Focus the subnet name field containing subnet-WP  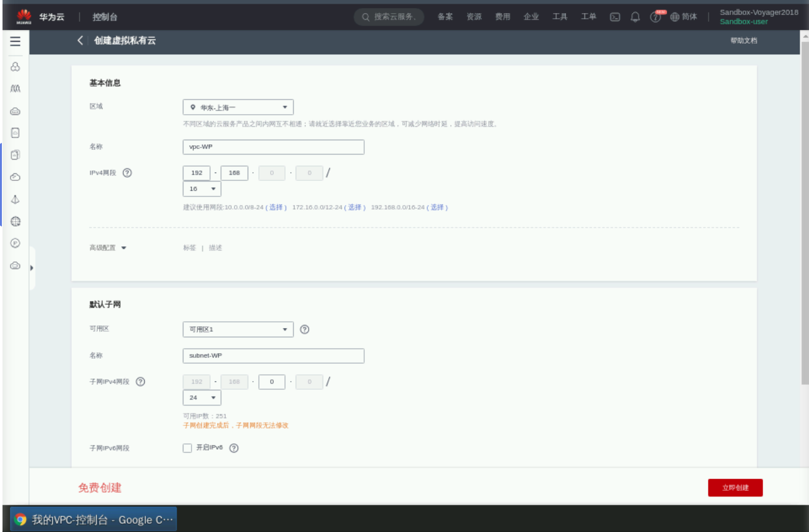(273, 355)
